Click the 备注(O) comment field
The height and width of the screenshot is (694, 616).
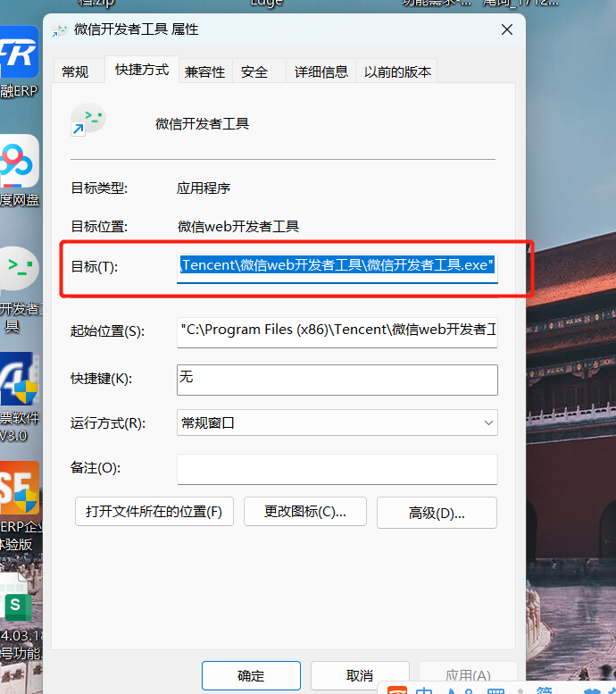[337, 469]
